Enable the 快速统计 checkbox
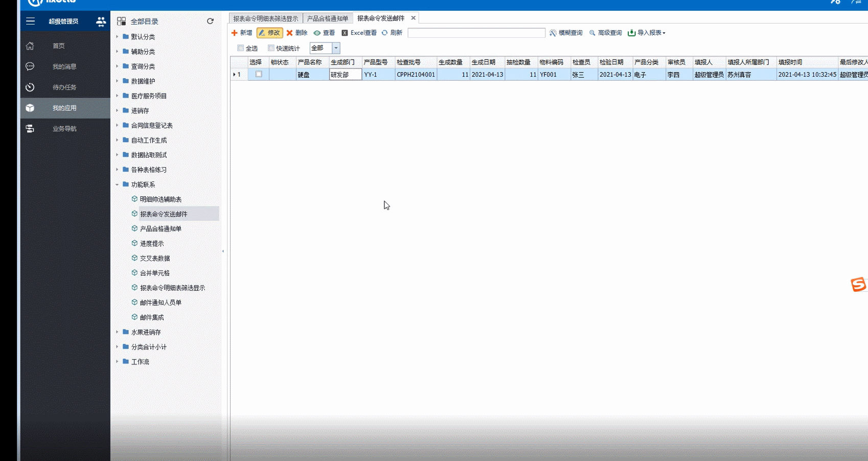The height and width of the screenshot is (461, 868). [271, 48]
